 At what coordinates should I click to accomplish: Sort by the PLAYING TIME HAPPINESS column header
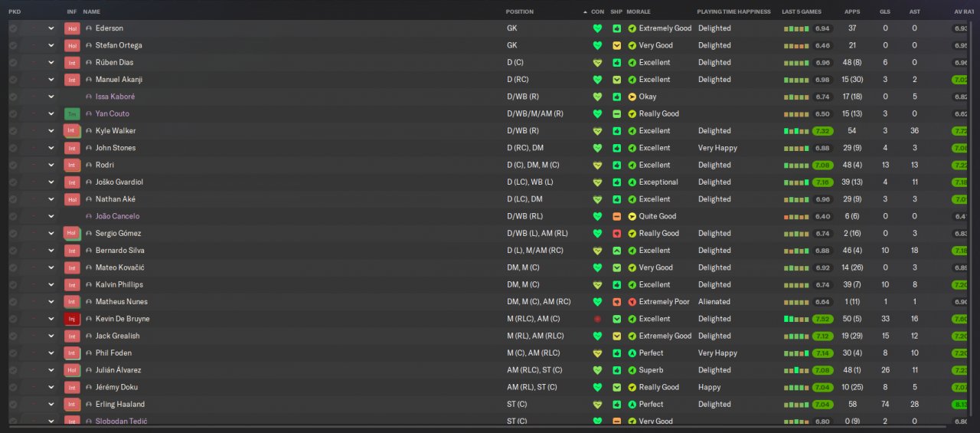tap(733, 12)
